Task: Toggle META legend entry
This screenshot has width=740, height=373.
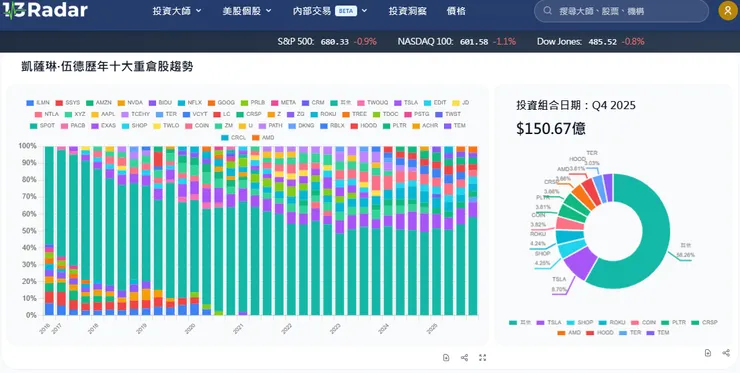Action: coord(283,102)
